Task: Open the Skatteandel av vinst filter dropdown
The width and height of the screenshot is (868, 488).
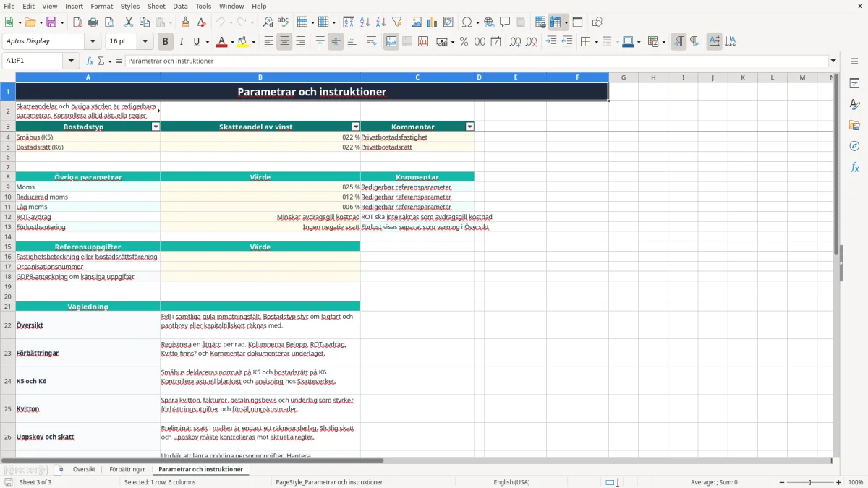Action: click(x=355, y=127)
